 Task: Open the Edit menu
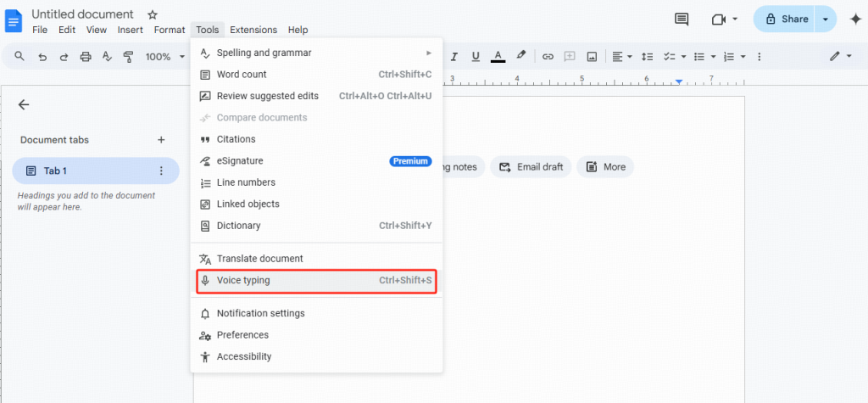[67, 30]
